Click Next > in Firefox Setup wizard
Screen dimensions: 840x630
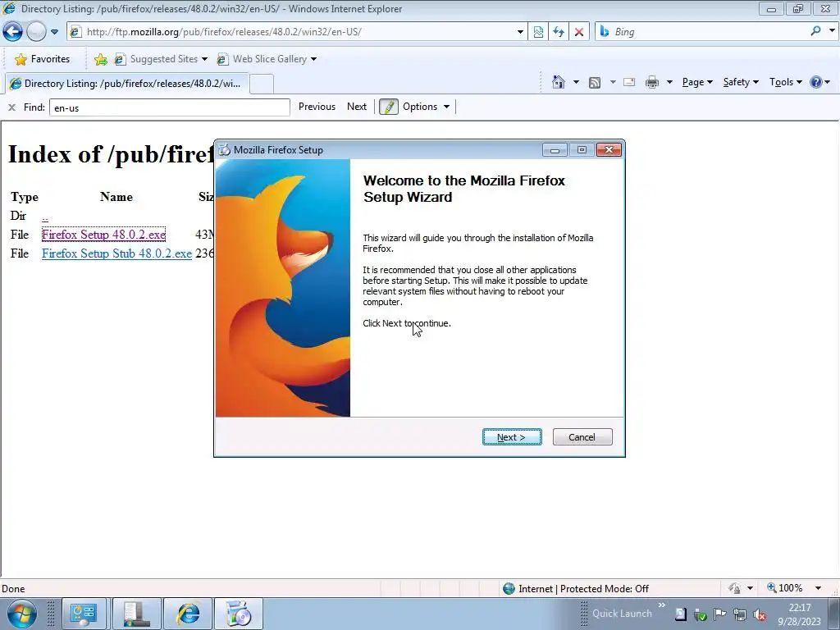click(512, 437)
